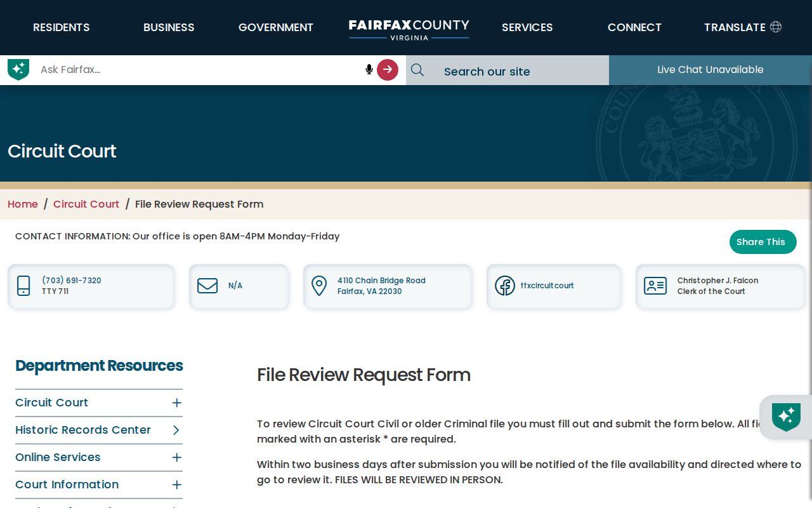Click the Facebook icon for ffxcircuitcourt
812x508 pixels.
click(505, 286)
